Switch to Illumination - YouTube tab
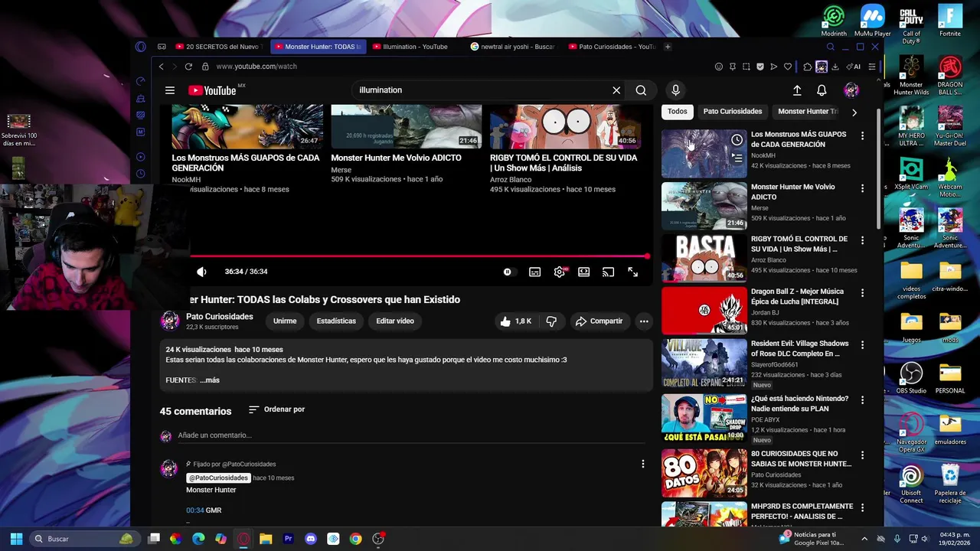980x551 pixels. pos(415,47)
